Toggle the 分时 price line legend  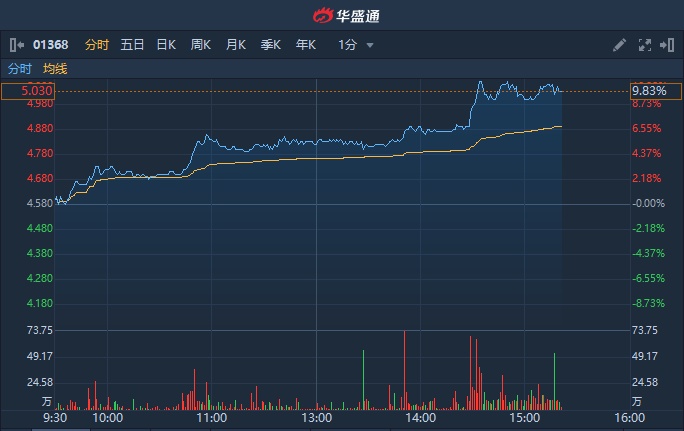(20, 69)
